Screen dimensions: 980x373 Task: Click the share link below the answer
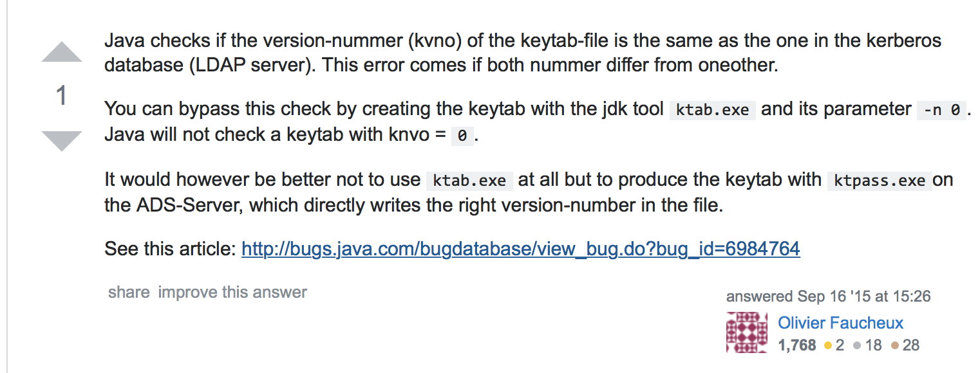129,292
